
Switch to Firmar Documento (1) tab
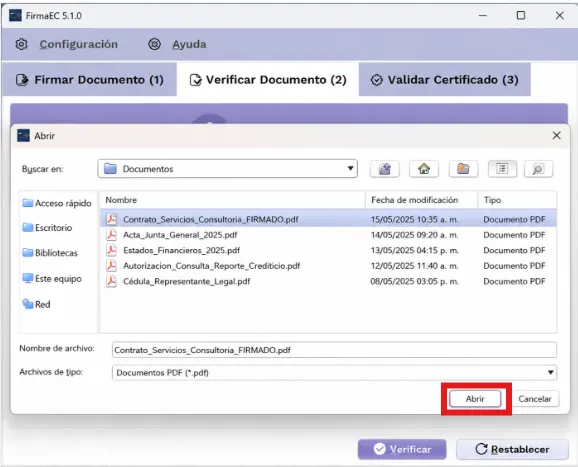pos(90,80)
